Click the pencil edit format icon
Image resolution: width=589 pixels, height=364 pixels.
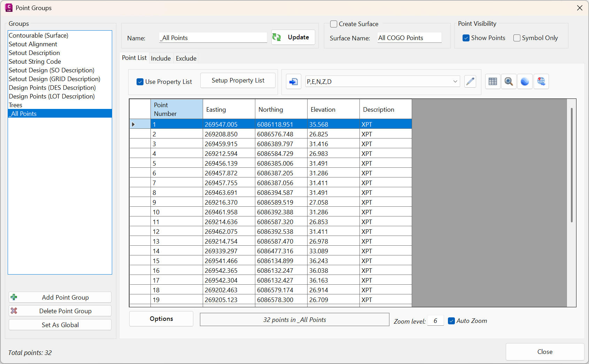(470, 82)
